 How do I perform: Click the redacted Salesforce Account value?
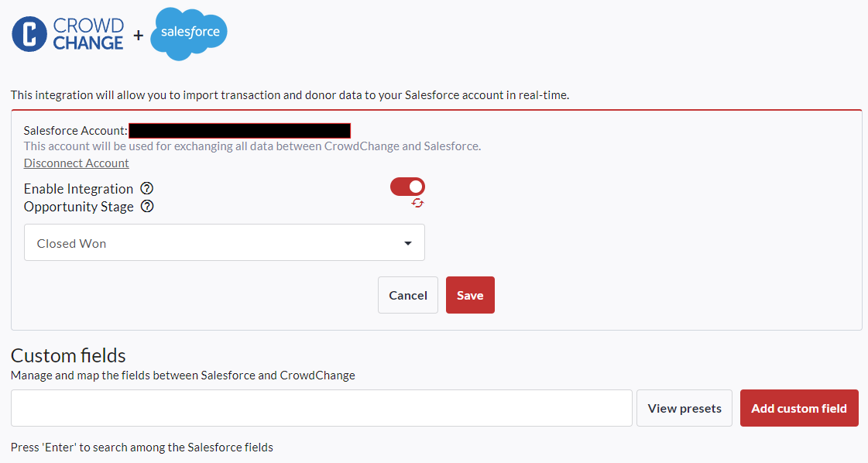point(239,131)
